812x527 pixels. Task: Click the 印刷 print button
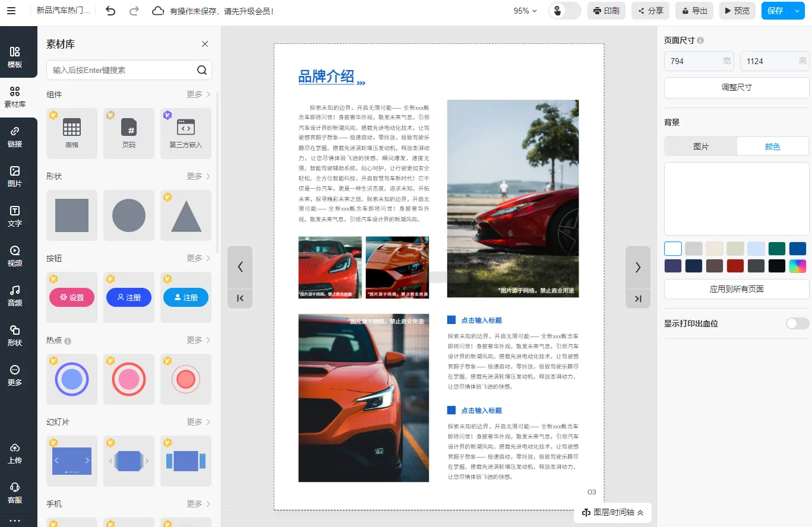tap(606, 11)
